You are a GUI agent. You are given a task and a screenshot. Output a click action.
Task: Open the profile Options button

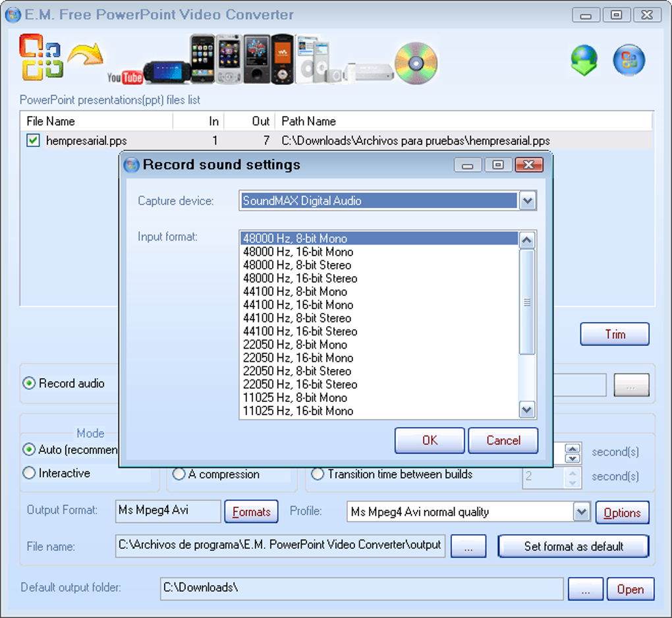click(x=623, y=513)
